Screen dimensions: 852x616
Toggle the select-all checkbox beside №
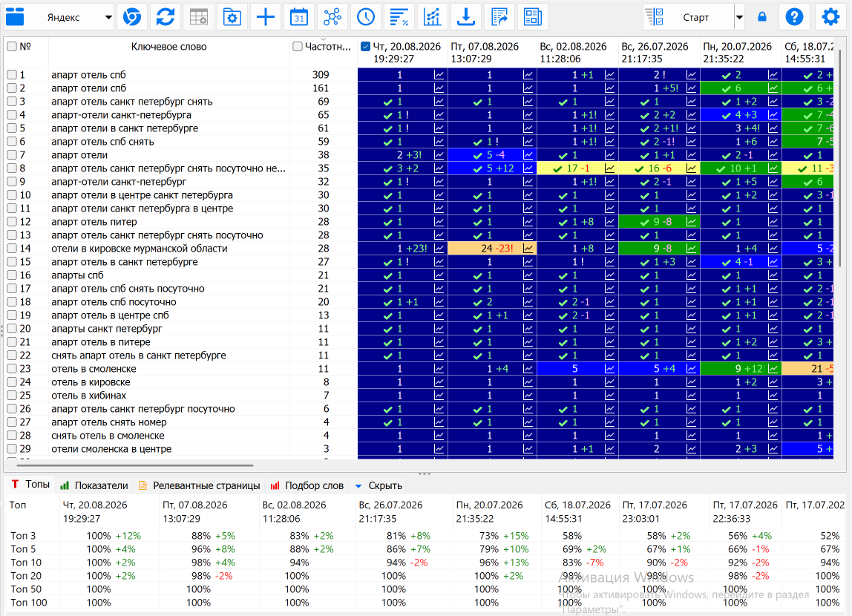(12, 47)
